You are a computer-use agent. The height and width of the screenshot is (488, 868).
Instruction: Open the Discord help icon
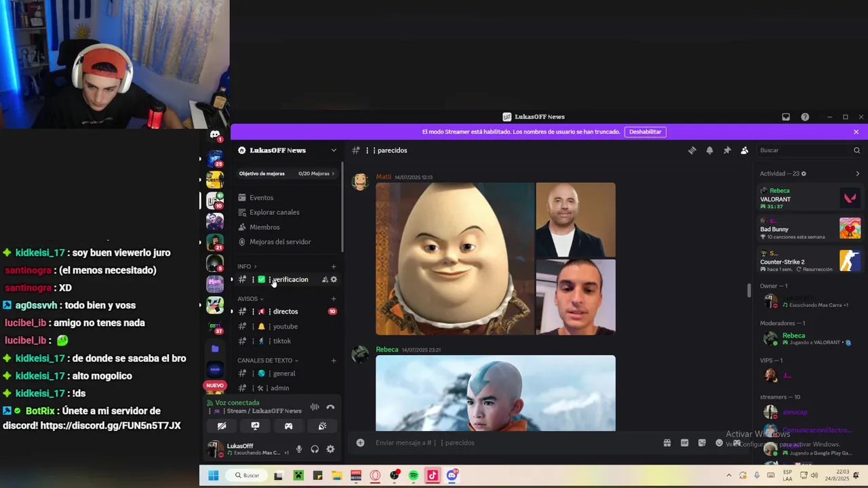click(805, 117)
